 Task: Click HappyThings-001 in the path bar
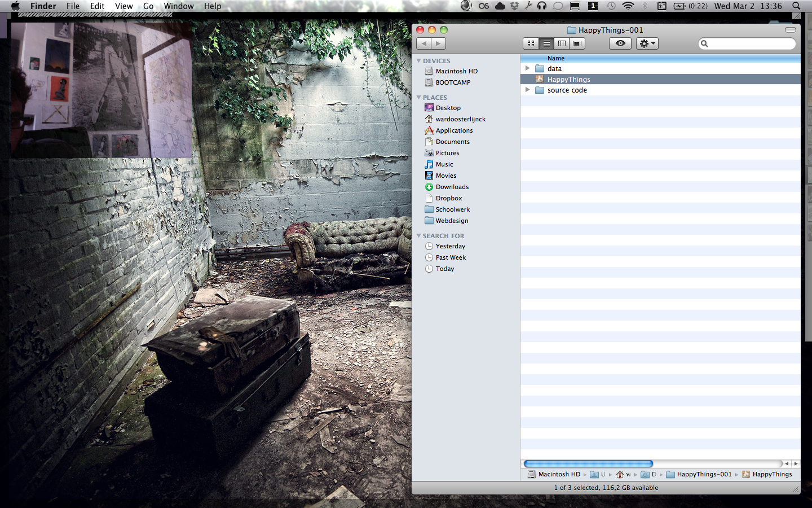click(704, 474)
